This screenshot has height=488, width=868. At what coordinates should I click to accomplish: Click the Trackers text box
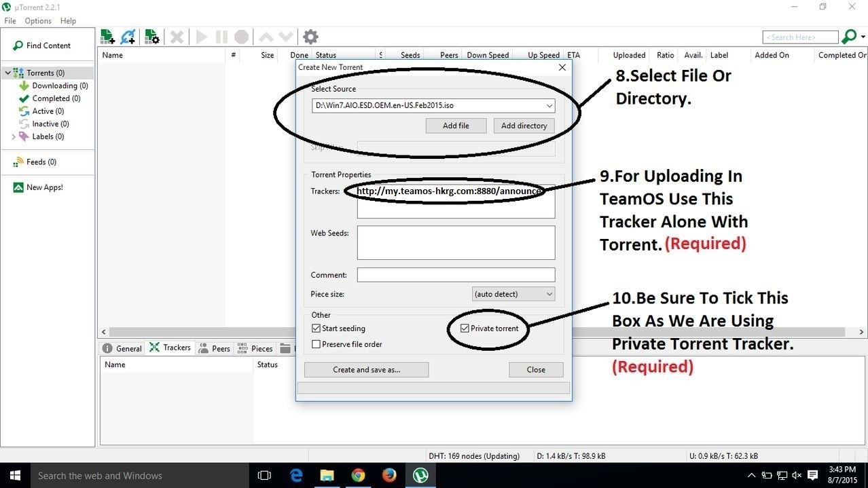click(x=456, y=201)
